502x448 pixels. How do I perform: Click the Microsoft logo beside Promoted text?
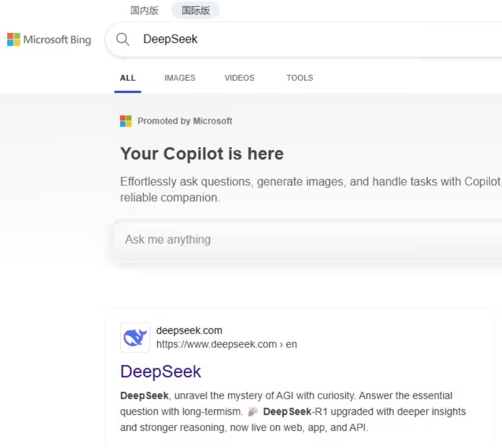[126, 121]
